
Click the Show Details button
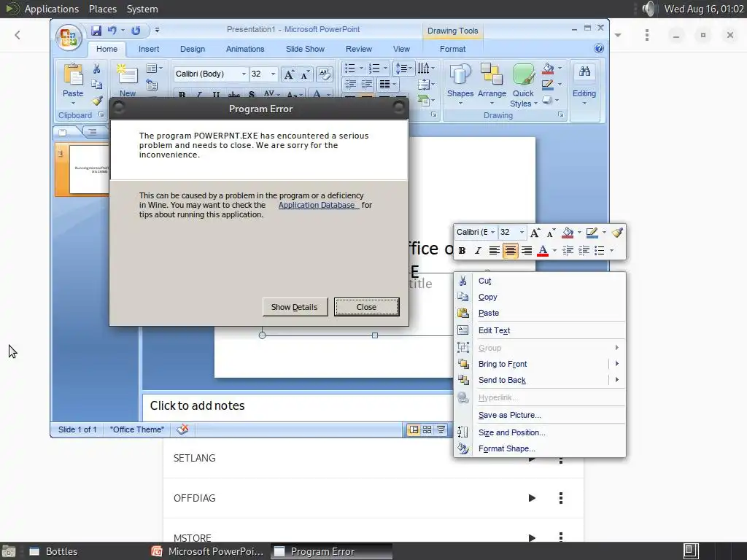tap(295, 307)
